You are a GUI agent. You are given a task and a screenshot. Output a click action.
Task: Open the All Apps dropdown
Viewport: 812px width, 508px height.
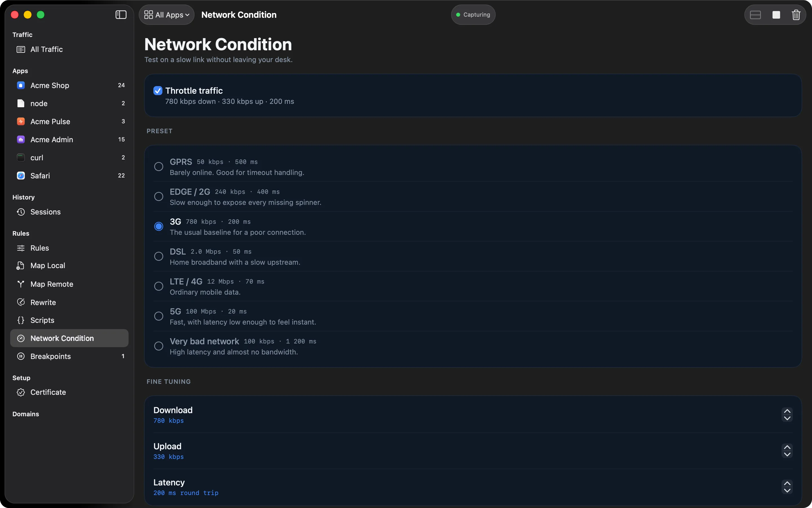167,15
